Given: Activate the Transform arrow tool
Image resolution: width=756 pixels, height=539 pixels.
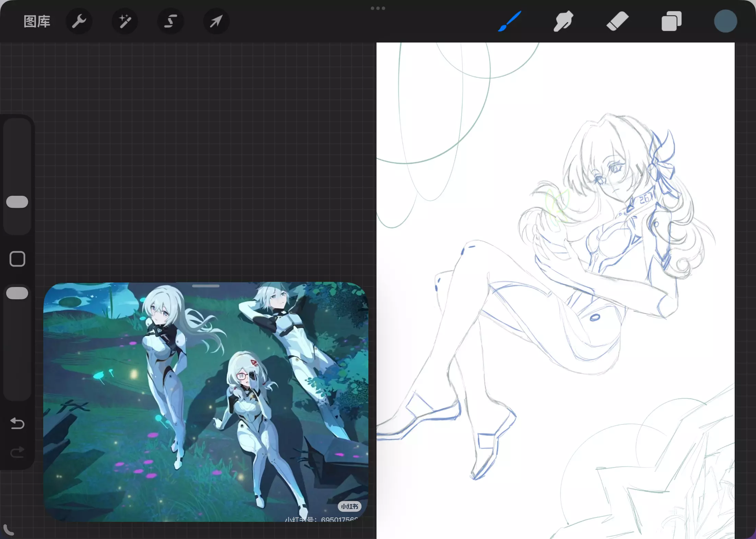Looking at the screenshot, I should (x=216, y=21).
